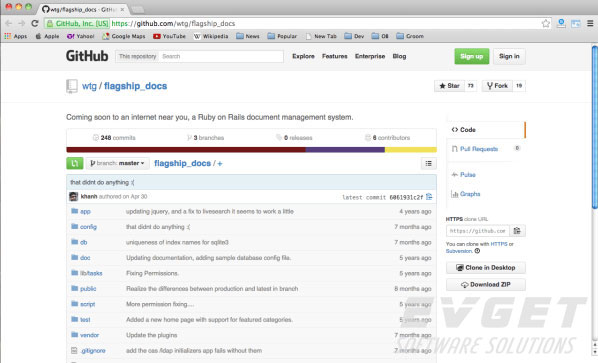Image resolution: width=598 pixels, height=363 pixels.
Task: Click the file list view icon
Action: (x=429, y=164)
